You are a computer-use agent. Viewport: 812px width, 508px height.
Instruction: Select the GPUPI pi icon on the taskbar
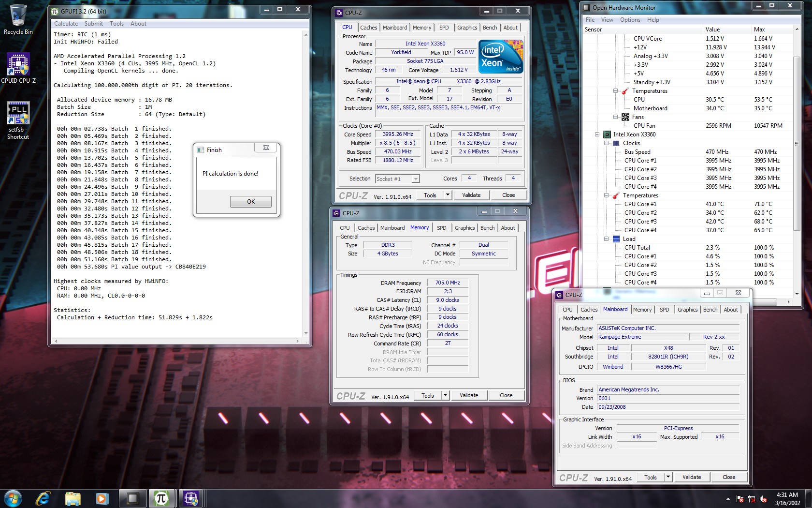coord(161,498)
